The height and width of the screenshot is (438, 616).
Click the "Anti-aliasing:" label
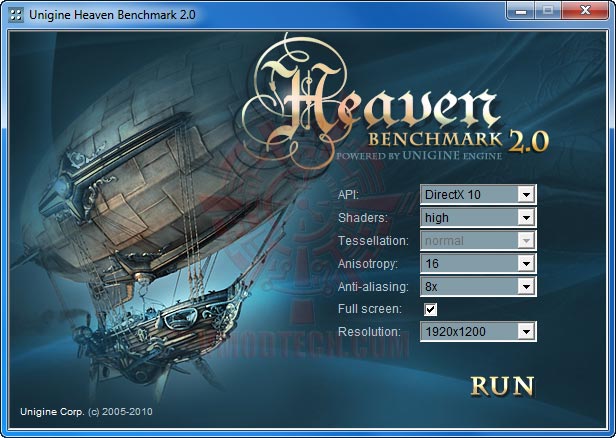(x=373, y=286)
